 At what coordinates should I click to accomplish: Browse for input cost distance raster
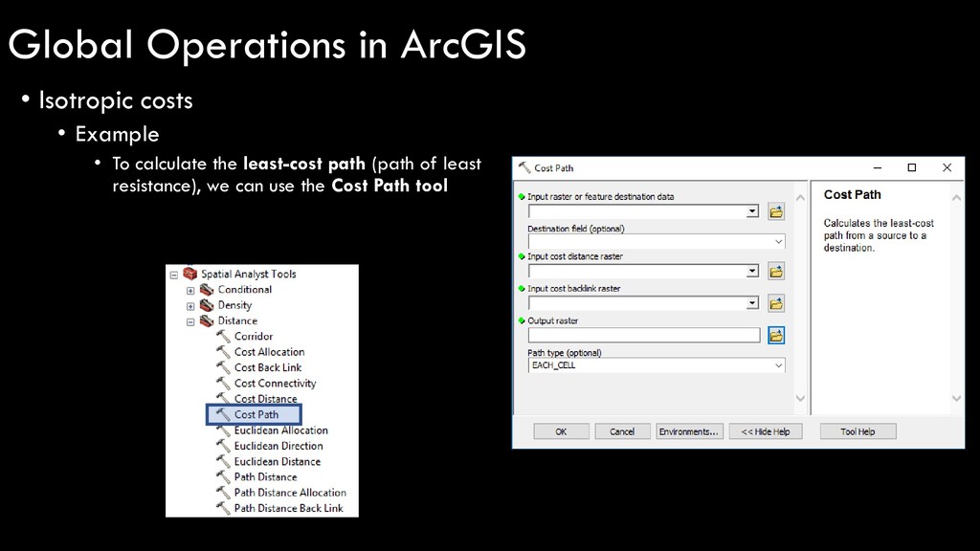coord(775,272)
